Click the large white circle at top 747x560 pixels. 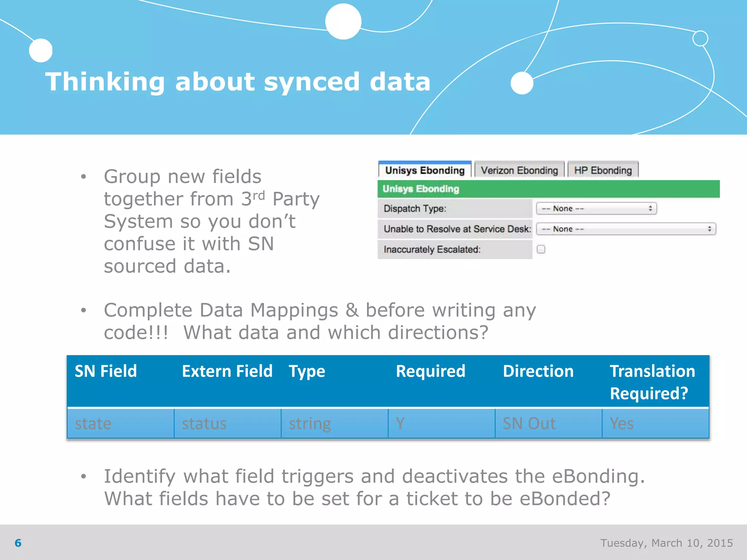(x=343, y=22)
